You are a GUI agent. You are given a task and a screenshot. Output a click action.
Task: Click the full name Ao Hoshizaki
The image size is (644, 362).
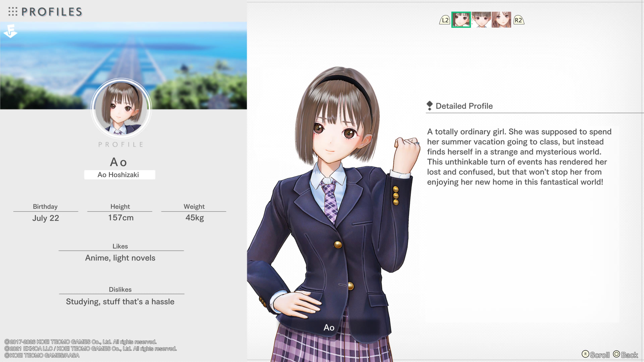coord(118,175)
